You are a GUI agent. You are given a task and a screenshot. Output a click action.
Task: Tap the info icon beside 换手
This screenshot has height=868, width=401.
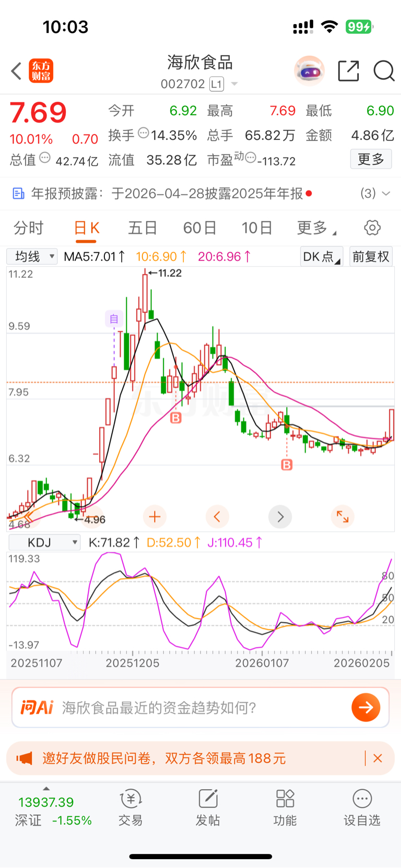[144, 133]
